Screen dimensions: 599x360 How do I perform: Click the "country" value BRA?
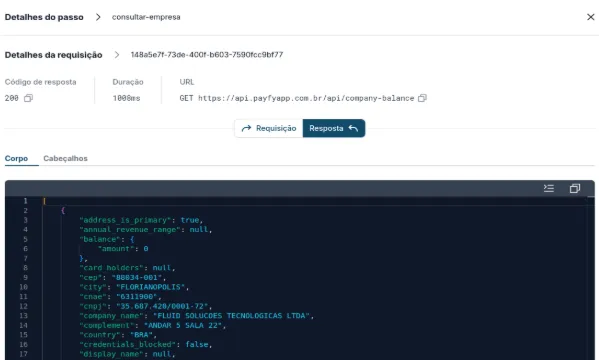point(141,335)
